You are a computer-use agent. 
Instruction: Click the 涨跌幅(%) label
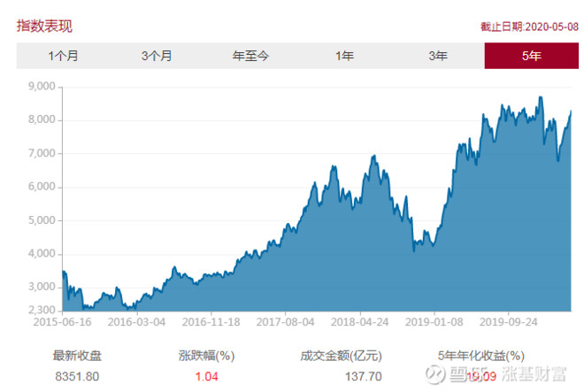click(206, 356)
